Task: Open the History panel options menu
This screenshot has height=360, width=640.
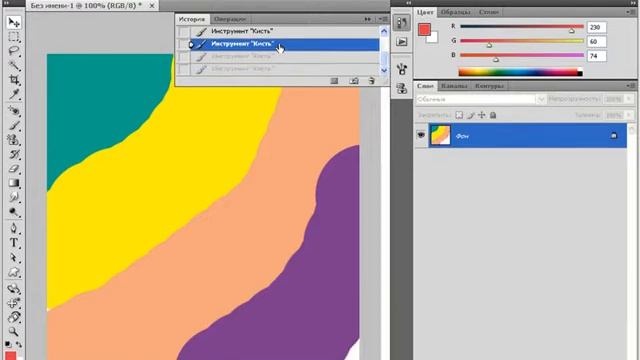Action: pyautogui.click(x=383, y=19)
